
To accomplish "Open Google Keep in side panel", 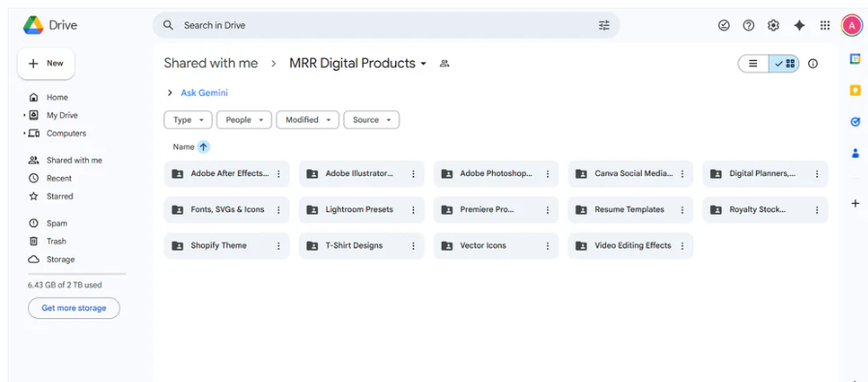I will coord(855,90).
